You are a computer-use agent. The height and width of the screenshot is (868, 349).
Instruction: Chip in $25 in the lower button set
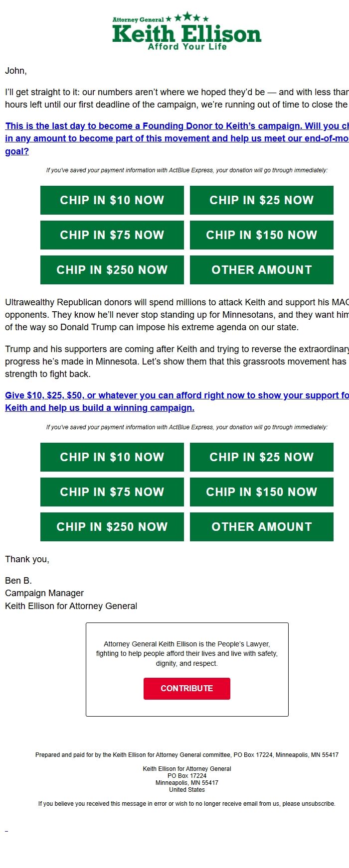point(261,457)
